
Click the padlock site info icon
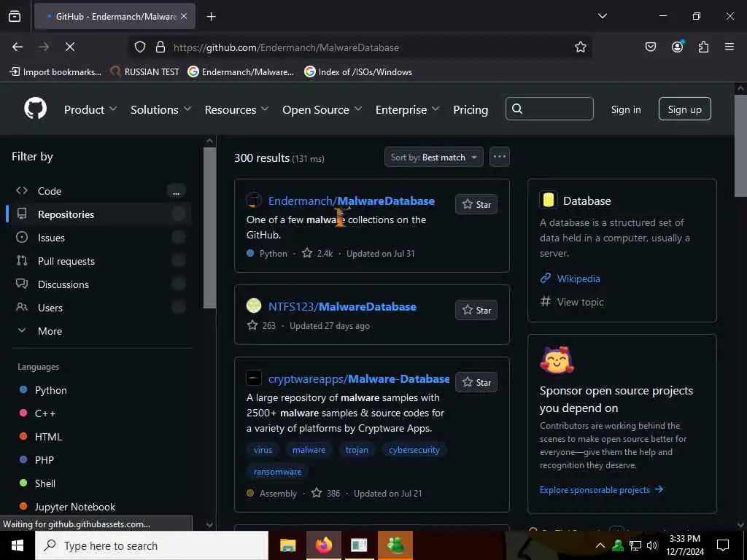coord(160,47)
